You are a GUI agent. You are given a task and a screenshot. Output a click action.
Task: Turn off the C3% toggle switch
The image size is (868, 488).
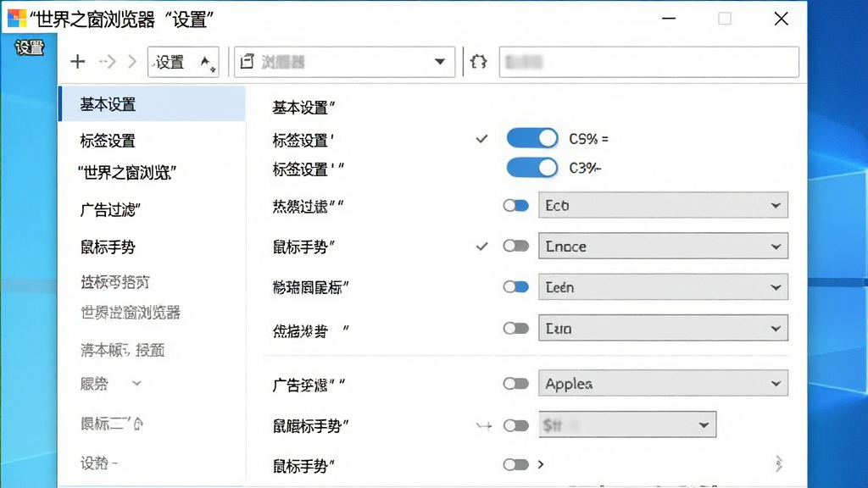click(x=532, y=168)
